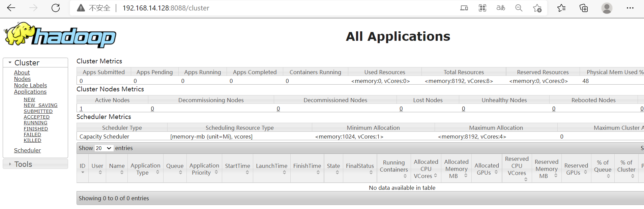
Task: Click the apps grid icon in address bar
Action: coord(482,8)
